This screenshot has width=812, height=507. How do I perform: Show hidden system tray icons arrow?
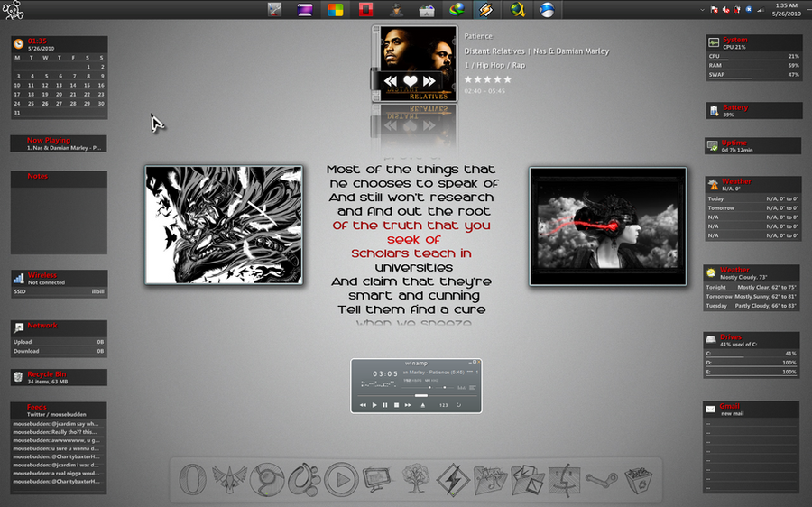[x=702, y=9]
